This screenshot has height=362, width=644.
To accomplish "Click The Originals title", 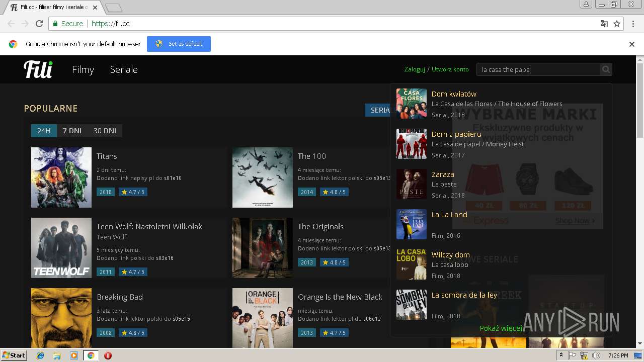I will [x=320, y=227].
